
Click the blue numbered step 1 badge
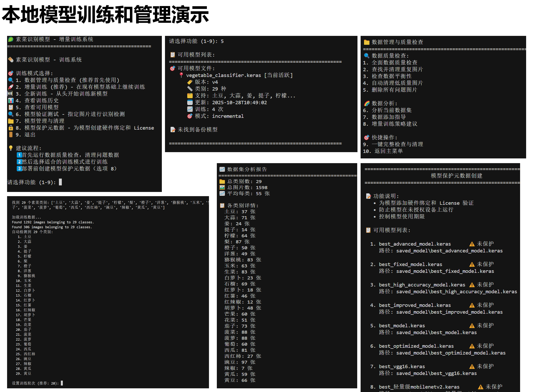point(19,155)
